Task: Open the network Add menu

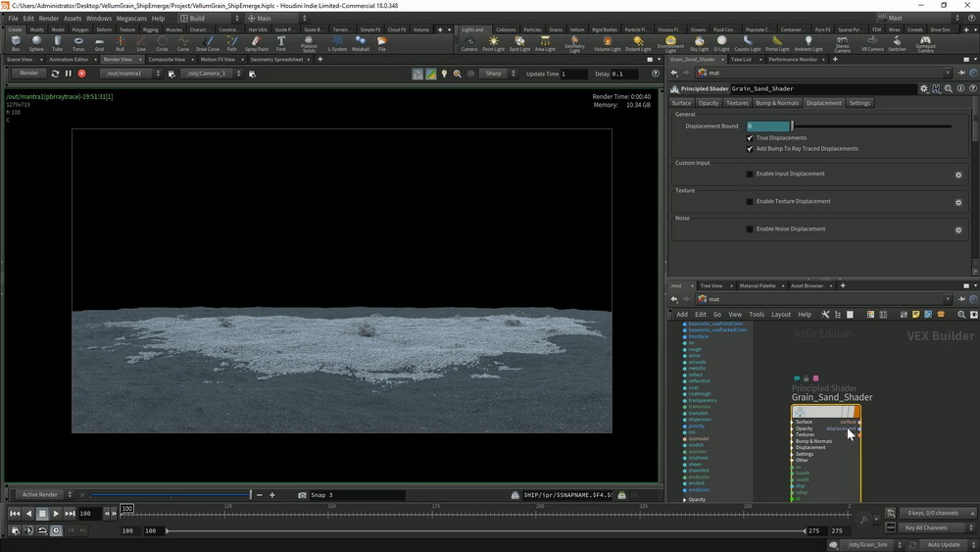Action: point(682,315)
